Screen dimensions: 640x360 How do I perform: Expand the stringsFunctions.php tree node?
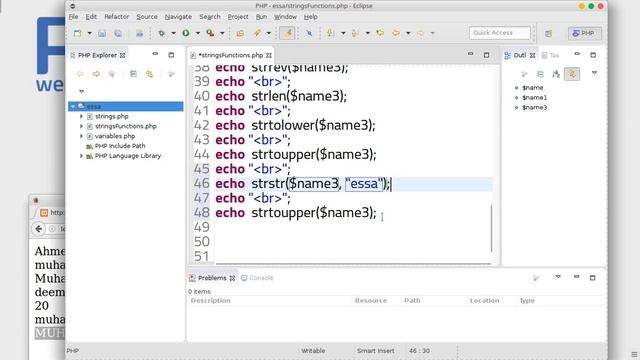pyautogui.click(x=81, y=126)
